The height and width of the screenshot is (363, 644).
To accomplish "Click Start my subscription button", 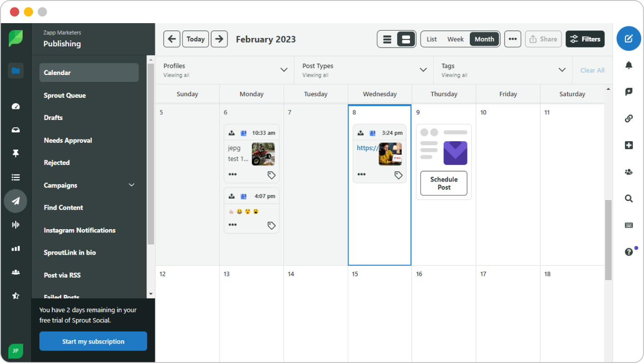I will (x=93, y=341).
